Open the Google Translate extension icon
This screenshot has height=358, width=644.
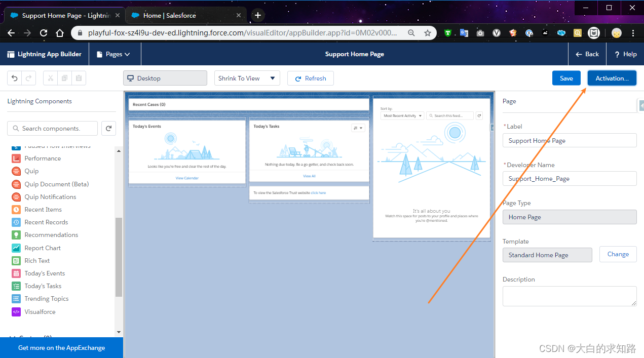[x=464, y=33]
